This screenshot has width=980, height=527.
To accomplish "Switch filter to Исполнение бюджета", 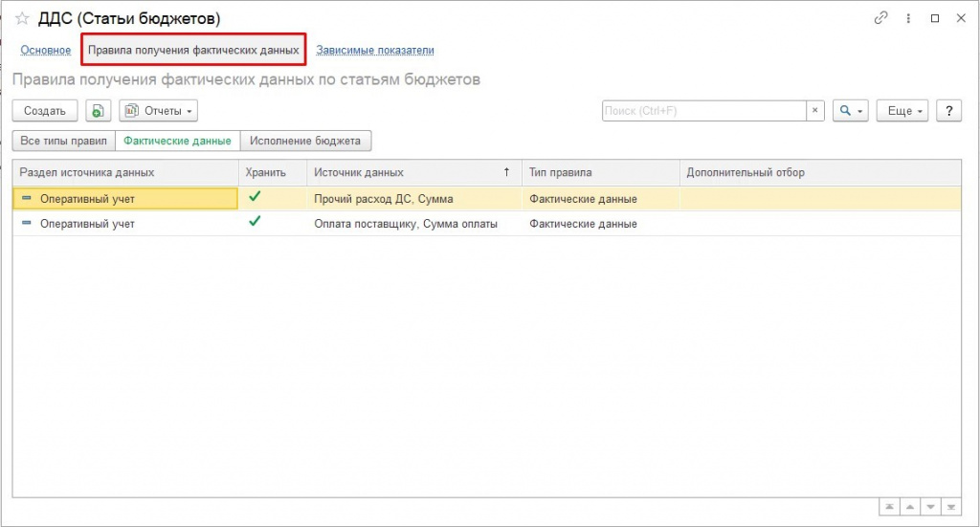I will click(x=305, y=141).
